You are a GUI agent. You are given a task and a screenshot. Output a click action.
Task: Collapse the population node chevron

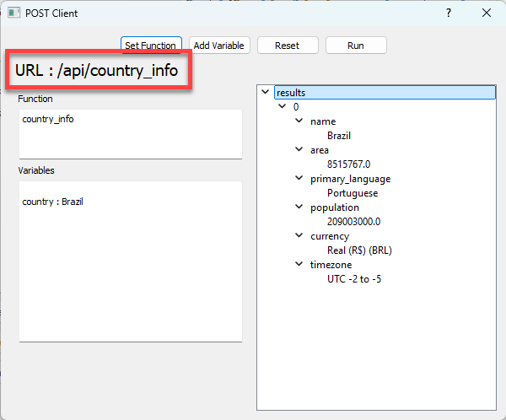tap(299, 207)
